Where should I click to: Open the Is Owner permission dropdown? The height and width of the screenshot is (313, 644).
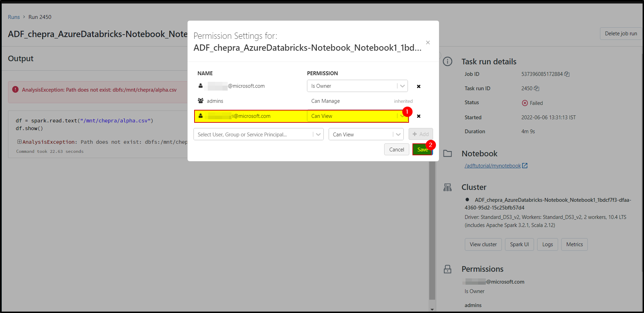click(357, 86)
